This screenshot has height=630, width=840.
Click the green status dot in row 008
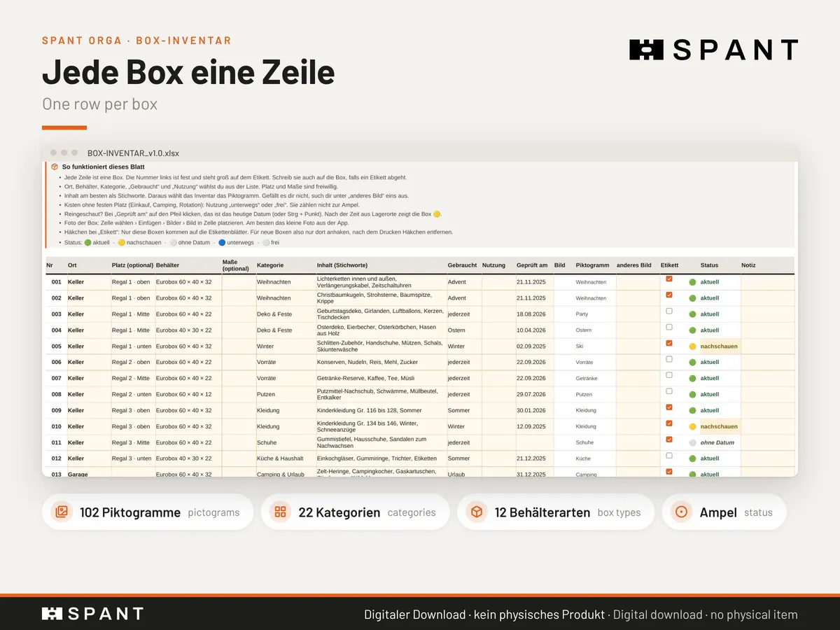(692, 395)
